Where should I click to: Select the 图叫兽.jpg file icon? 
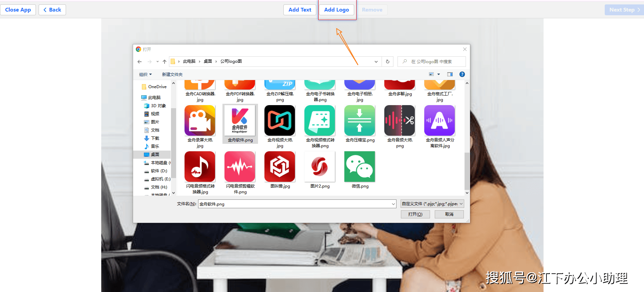pyautogui.click(x=280, y=167)
